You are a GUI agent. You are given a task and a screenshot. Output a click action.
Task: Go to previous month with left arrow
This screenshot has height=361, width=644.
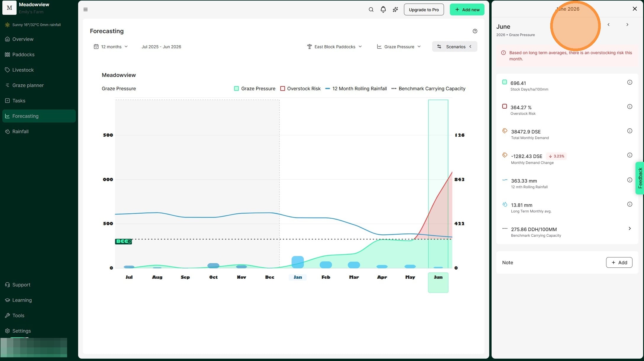coord(608,25)
